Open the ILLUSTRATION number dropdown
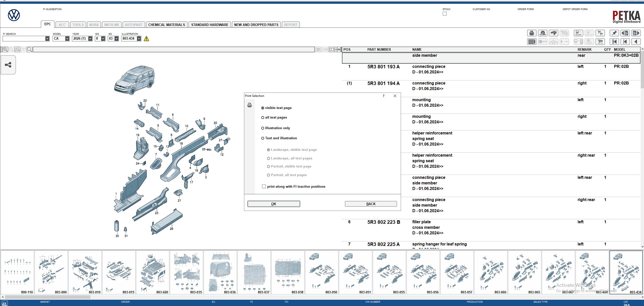Screen dimensions: 644x306 pyautogui.click(x=139, y=39)
